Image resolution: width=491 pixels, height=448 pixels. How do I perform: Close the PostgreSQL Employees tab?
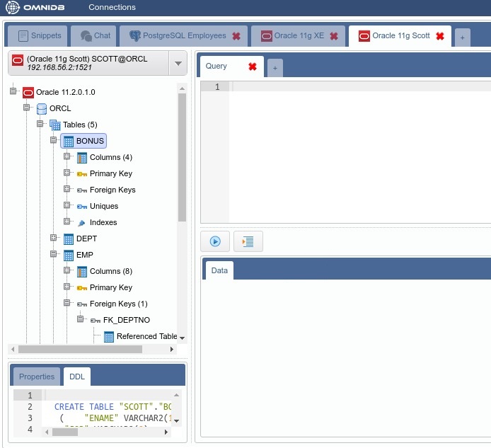coord(236,36)
